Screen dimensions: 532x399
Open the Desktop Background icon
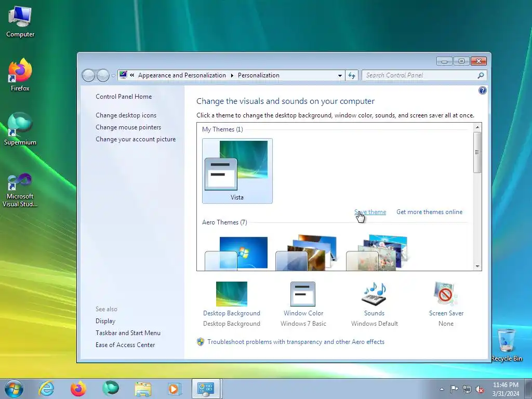[x=231, y=294]
